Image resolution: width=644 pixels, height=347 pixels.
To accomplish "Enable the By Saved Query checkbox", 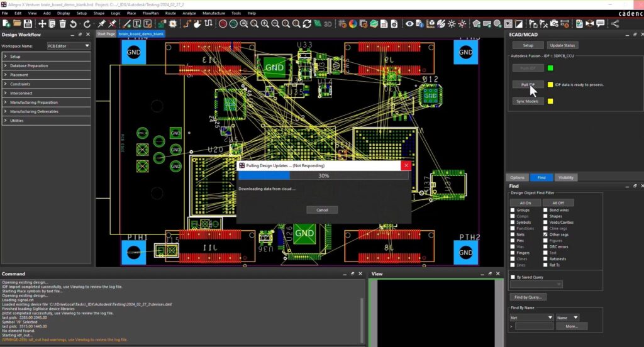I will coord(513,277).
